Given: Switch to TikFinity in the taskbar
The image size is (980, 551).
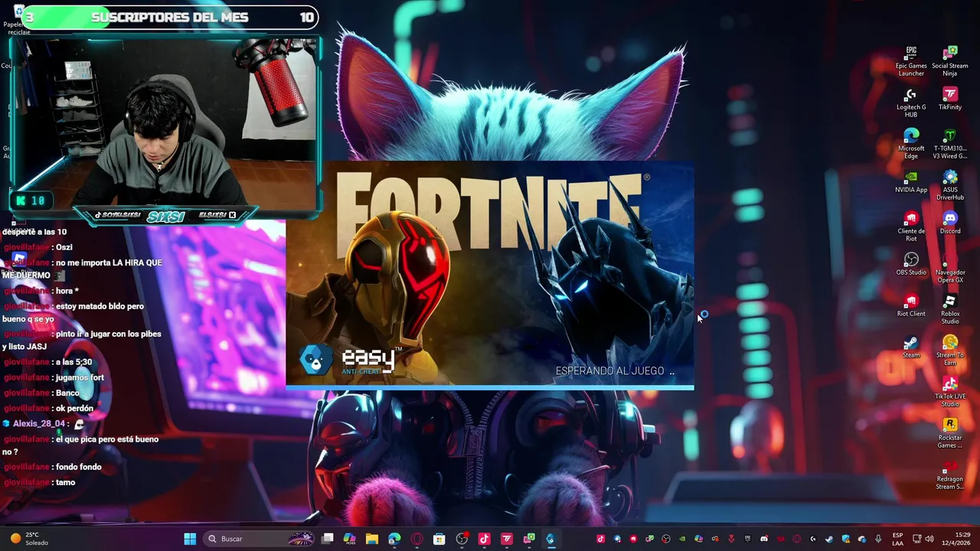Looking at the screenshot, I should 506,539.
